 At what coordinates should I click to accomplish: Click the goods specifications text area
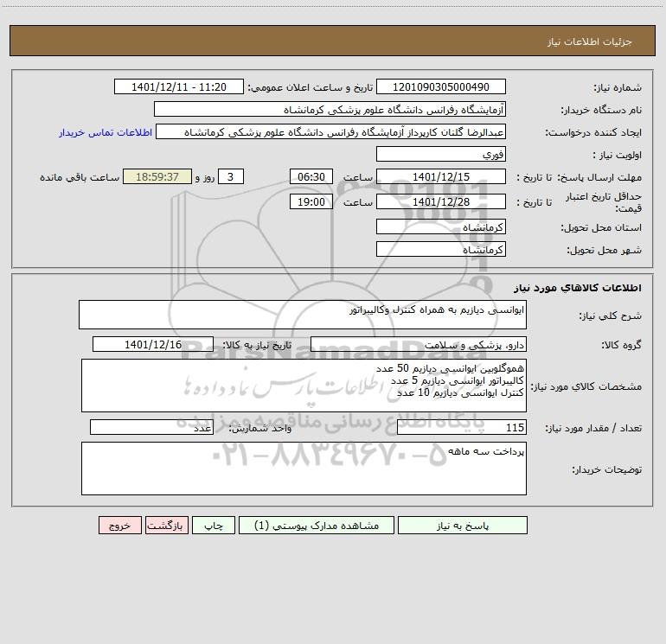point(304,386)
